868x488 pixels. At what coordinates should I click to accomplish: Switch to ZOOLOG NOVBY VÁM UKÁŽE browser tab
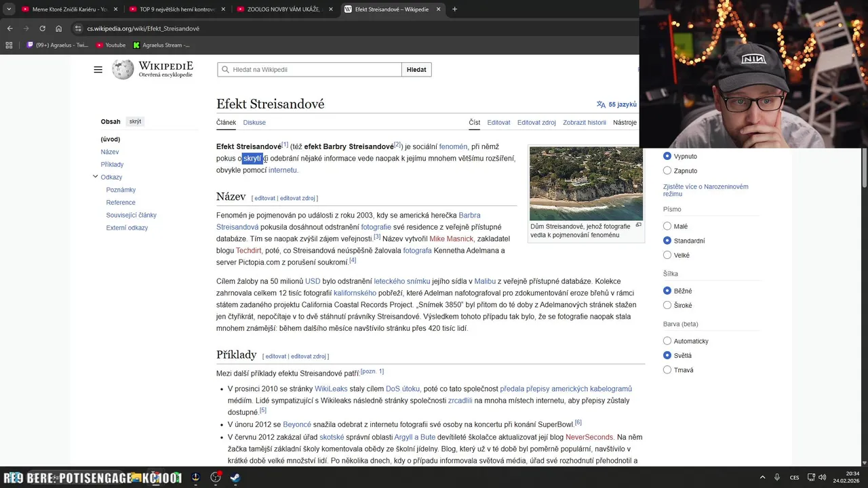[x=283, y=9]
